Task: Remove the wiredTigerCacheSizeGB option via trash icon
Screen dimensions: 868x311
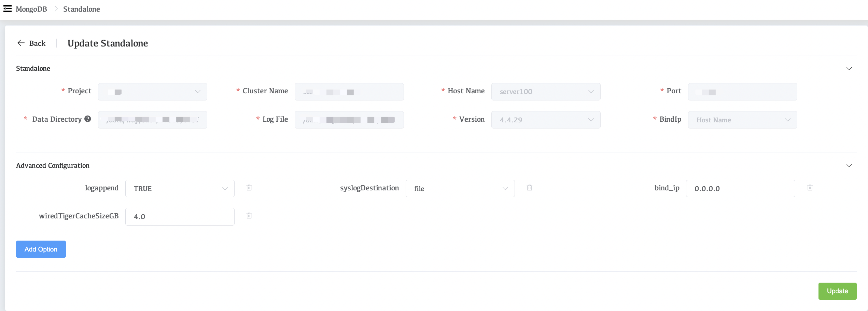Action: pyautogui.click(x=249, y=216)
